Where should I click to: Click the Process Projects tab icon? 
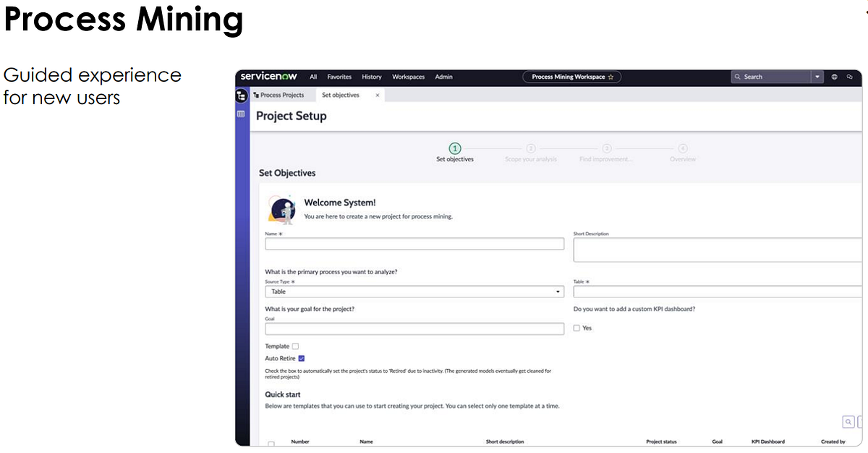[256, 95]
